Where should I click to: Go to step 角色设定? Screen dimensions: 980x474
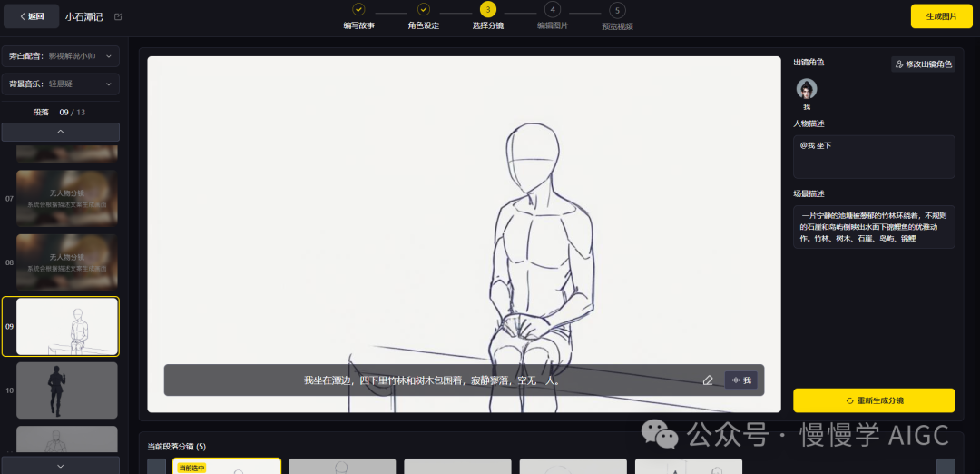coord(424,17)
